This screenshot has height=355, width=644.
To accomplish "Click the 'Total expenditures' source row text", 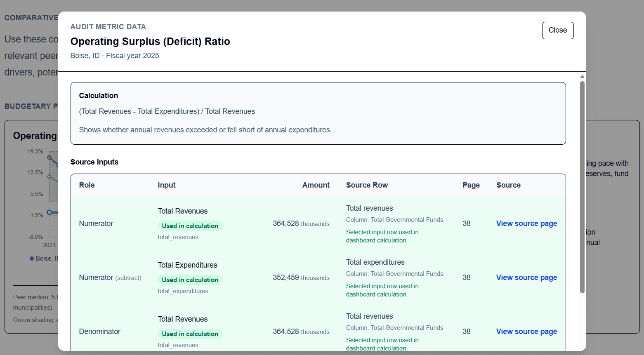I will point(375,262).
